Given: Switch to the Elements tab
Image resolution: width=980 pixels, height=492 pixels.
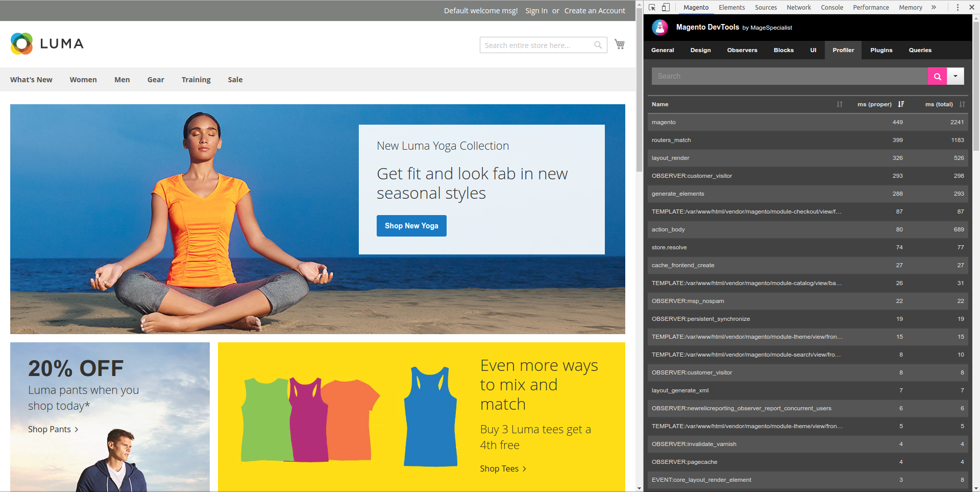Looking at the screenshot, I should click(x=732, y=7).
